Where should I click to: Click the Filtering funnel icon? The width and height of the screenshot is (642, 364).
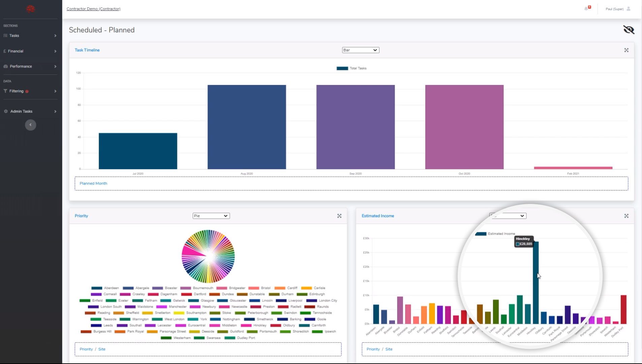tap(5, 91)
